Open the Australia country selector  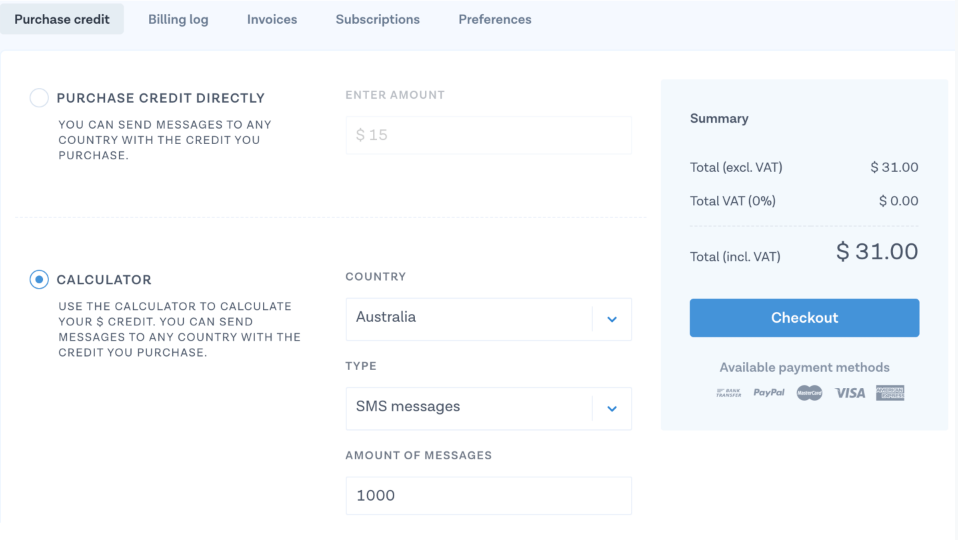[x=489, y=319]
